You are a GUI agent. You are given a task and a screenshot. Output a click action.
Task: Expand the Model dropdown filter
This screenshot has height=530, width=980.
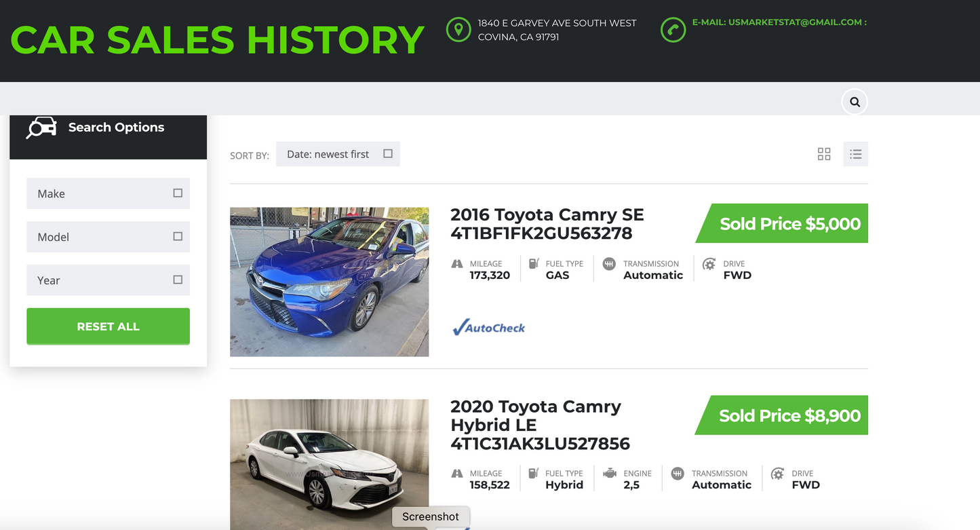click(x=108, y=237)
